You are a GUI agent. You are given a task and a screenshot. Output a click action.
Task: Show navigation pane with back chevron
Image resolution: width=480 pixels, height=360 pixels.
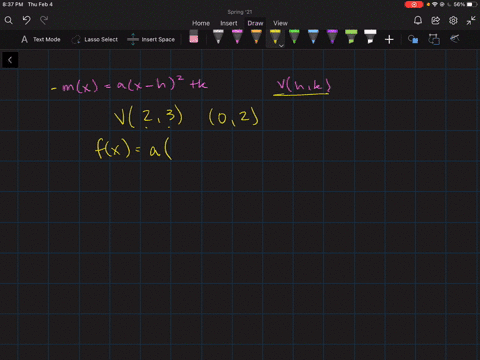[x=10, y=60]
